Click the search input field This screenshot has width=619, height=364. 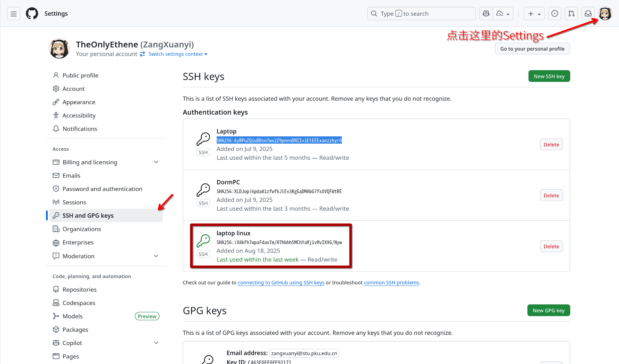pos(421,13)
